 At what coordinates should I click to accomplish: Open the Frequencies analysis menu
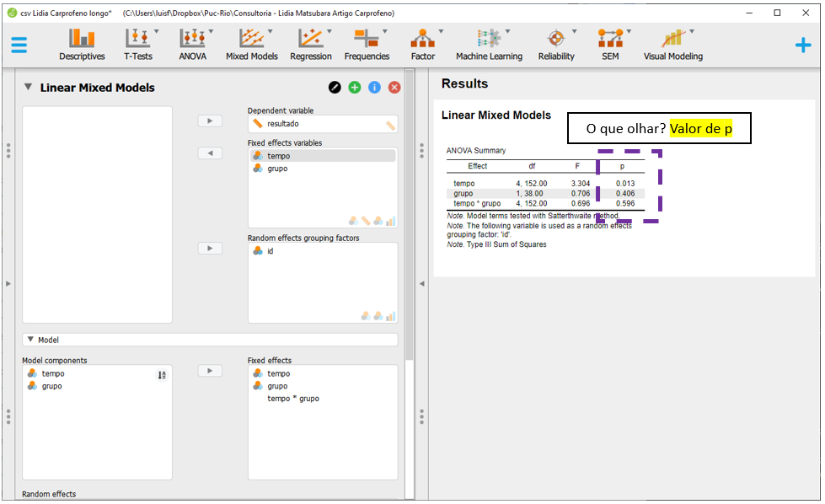[367, 45]
